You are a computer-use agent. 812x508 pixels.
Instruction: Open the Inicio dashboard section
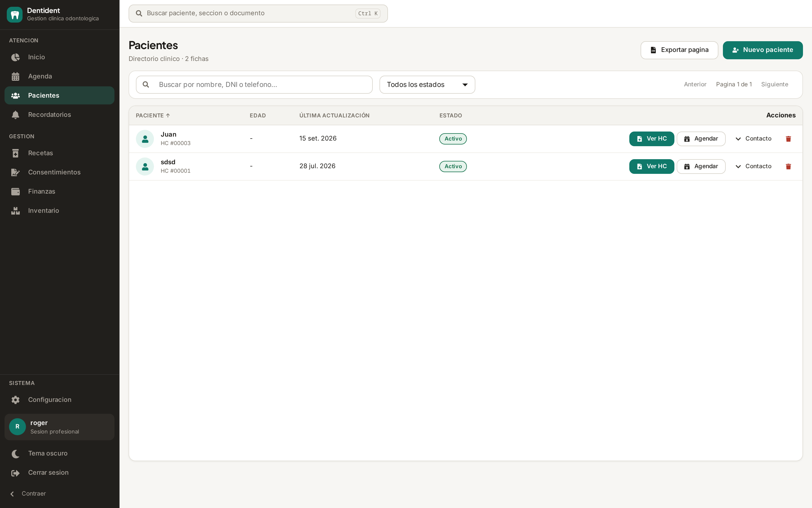59,57
